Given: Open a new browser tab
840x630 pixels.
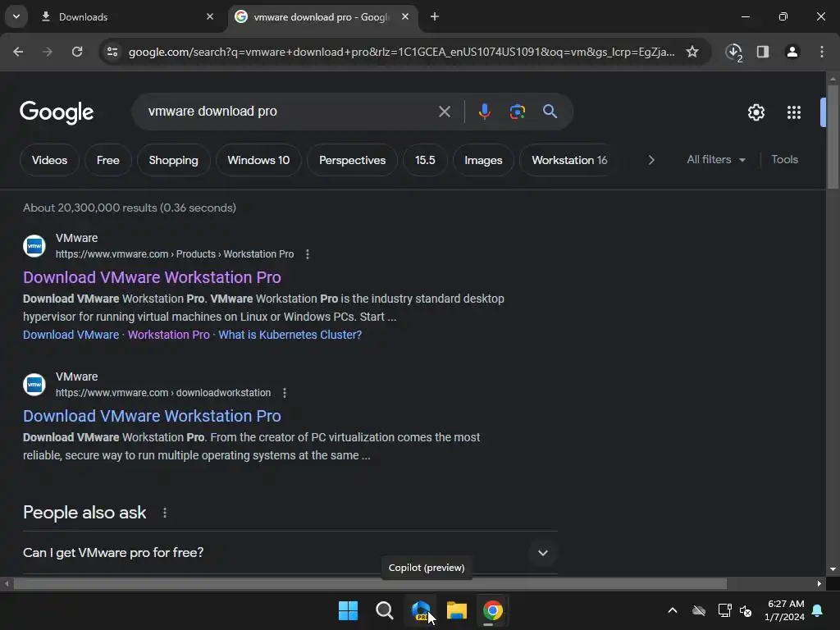Looking at the screenshot, I should (435, 16).
